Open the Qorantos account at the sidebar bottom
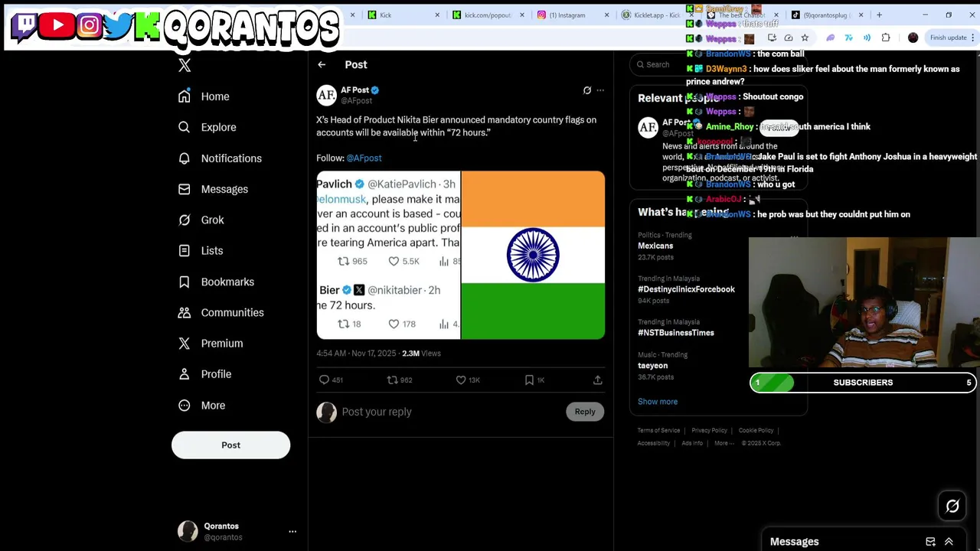The image size is (980, 551). [x=237, y=531]
